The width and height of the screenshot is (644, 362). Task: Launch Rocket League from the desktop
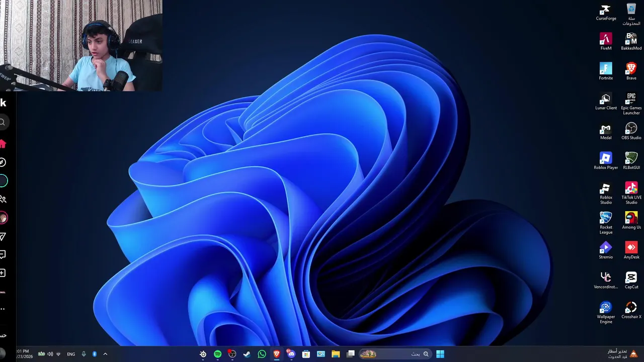(x=606, y=223)
